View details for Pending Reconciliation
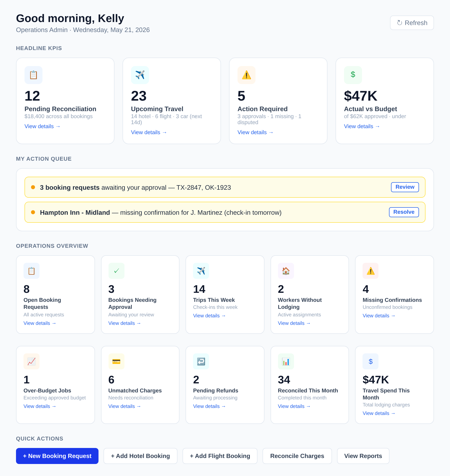This screenshot has height=476, width=450. (x=42, y=126)
